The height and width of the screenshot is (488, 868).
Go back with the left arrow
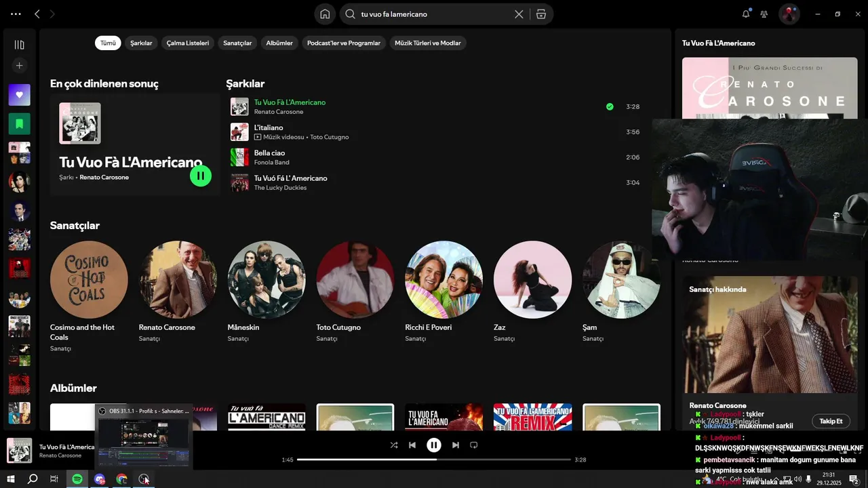[x=37, y=14]
